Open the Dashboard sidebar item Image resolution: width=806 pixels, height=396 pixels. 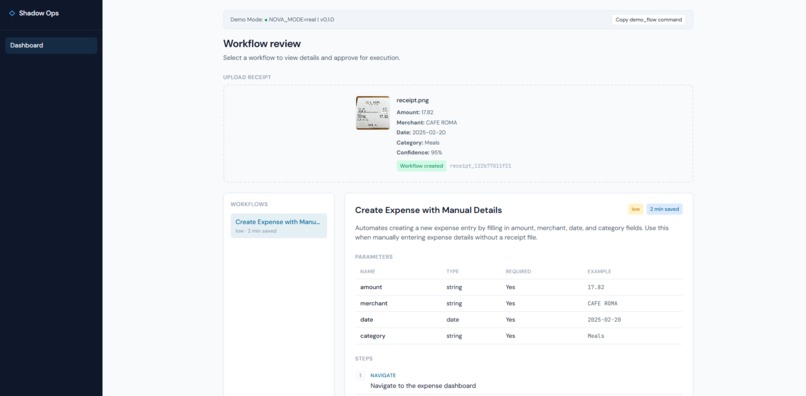pos(51,45)
